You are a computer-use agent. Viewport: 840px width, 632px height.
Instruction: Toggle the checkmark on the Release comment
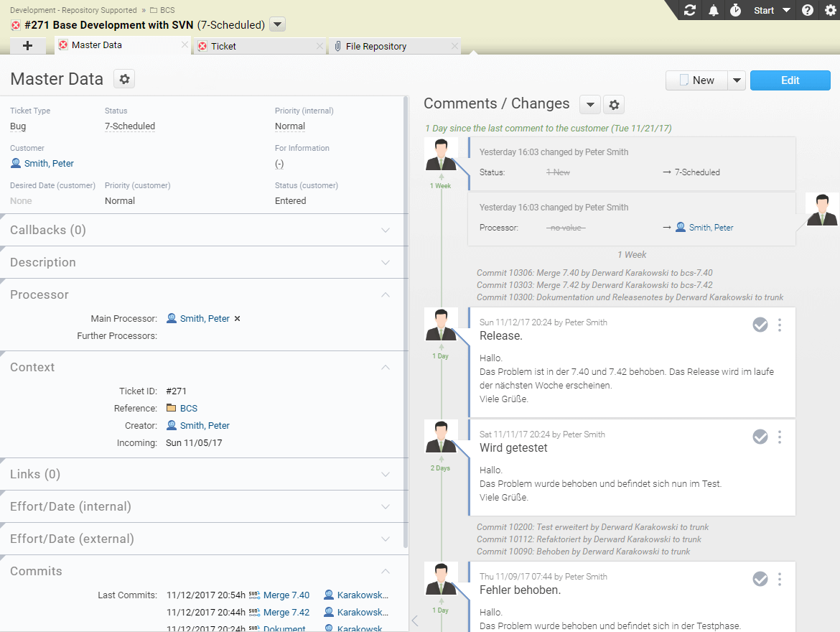760,325
